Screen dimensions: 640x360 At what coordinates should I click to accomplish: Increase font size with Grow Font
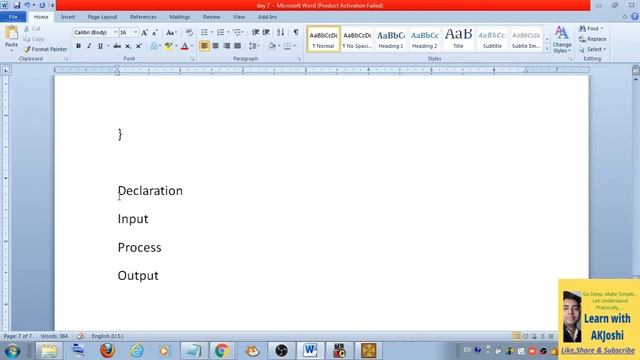coord(144,32)
